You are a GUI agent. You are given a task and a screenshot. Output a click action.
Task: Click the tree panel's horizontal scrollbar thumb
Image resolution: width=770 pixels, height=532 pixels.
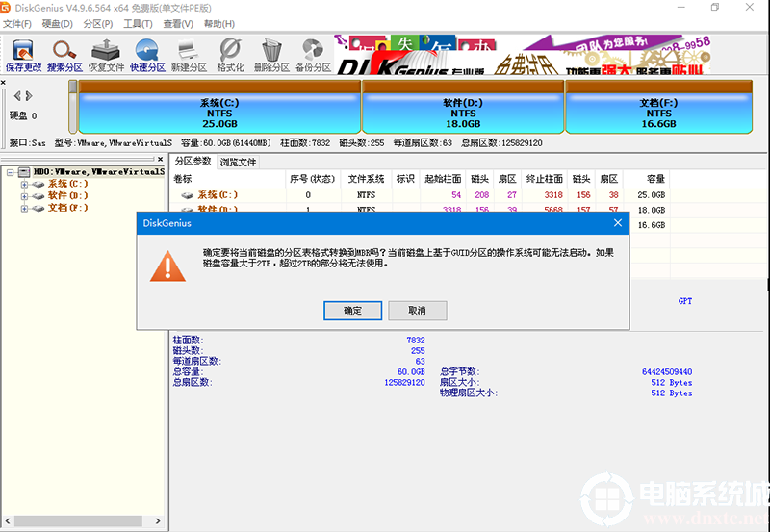[x=78, y=520]
